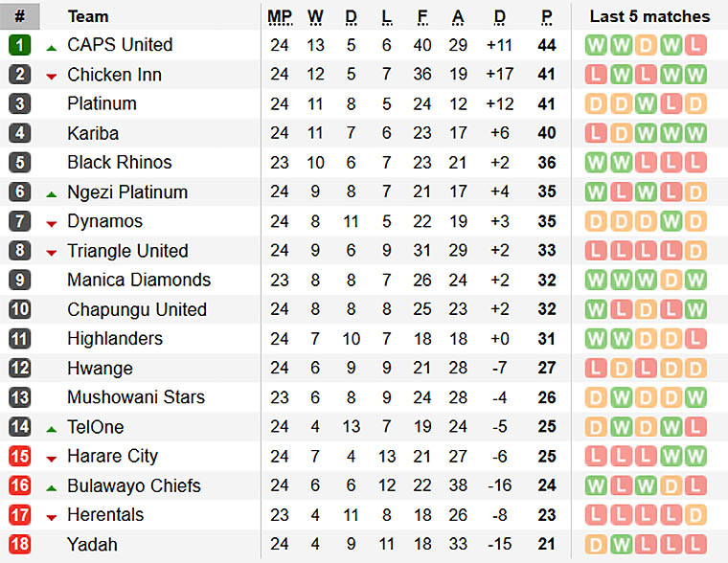Viewport: 728px width, 563px height.
Task: Click the green up arrow next to TelOne
Action: [52, 430]
